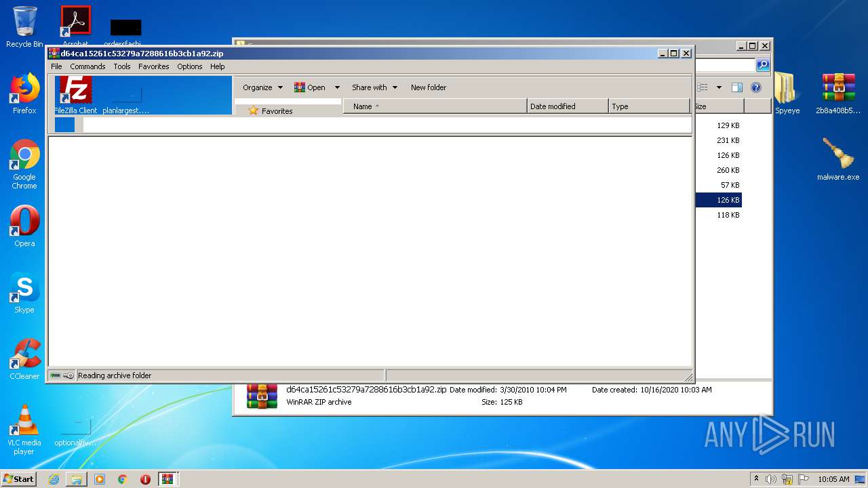Click the taskbar clock showing 10:05 AM
Viewport: 868px width, 488px height.
coord(833,479)
